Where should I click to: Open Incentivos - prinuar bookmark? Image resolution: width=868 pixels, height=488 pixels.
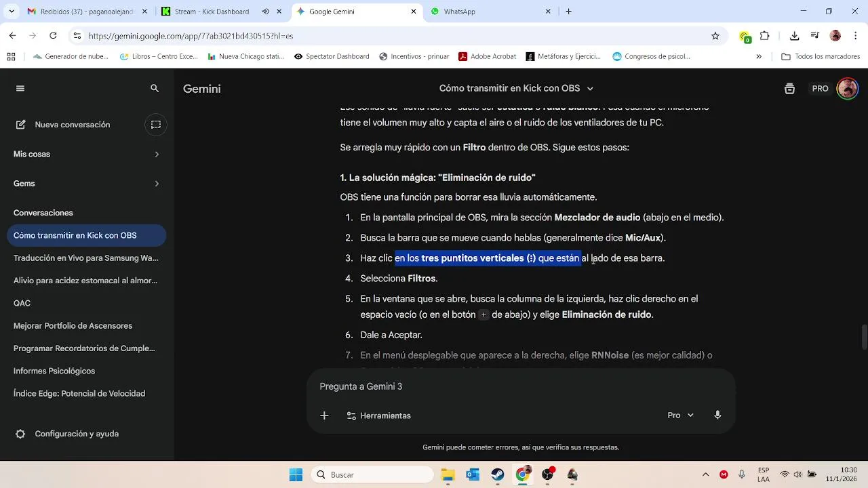point(415,57)
